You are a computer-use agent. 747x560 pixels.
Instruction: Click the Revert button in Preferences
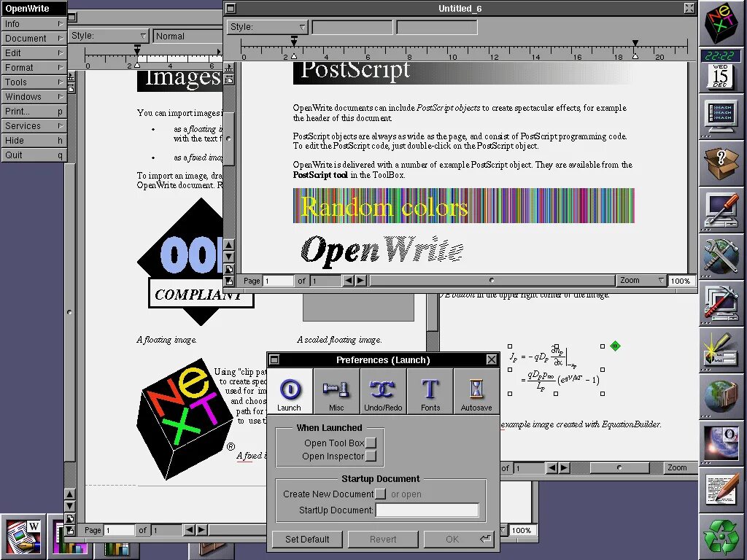[x=383, y=539]
